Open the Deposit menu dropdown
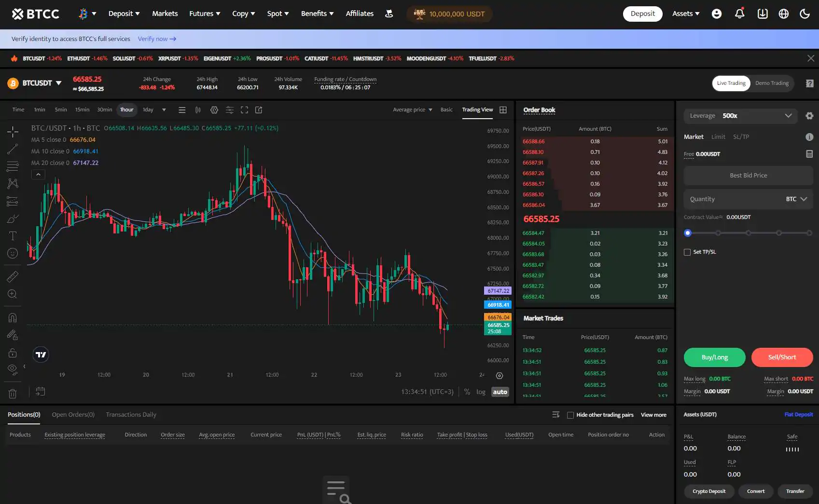 click(124, 14)
